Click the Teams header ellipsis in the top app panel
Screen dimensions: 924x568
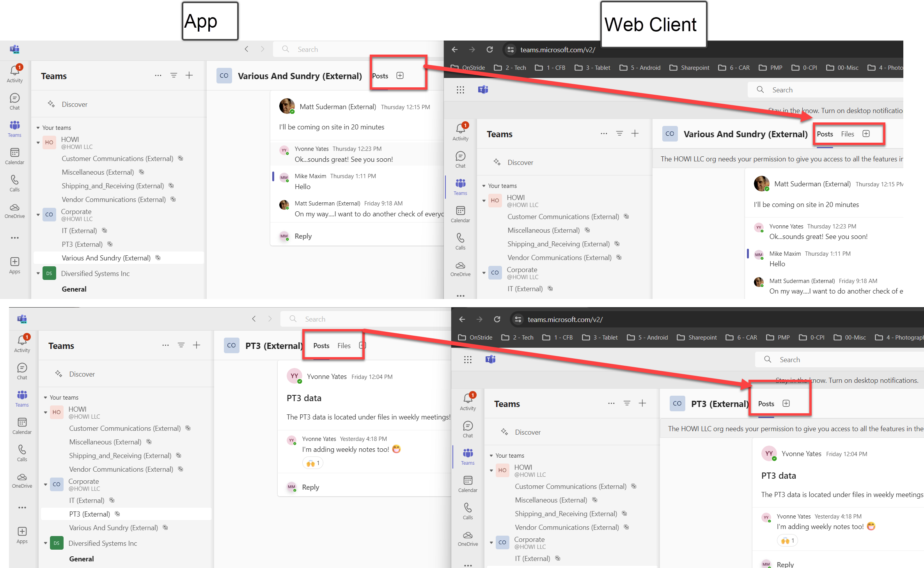[x=158, y=76]
